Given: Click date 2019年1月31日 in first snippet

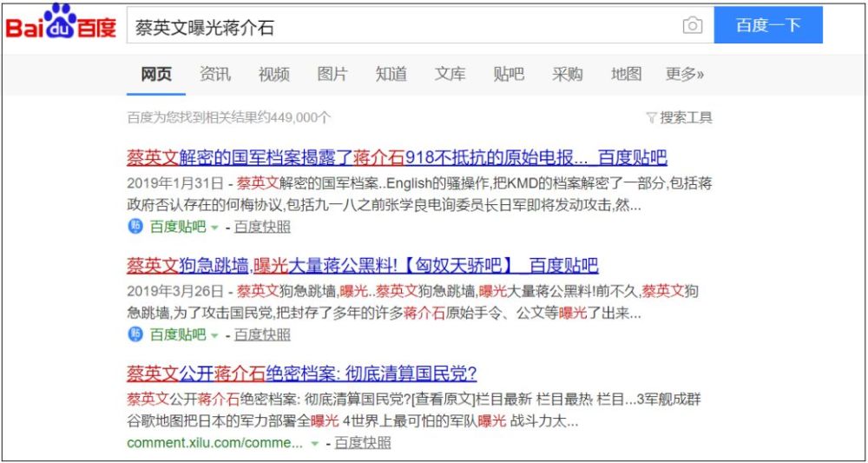Looking at the screenshot, I should (x=175, y=183).
